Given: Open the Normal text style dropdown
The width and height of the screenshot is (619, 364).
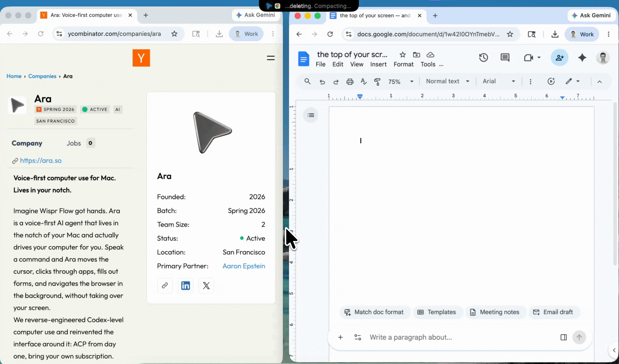Looking at the screenshot, I should point(448,81).
